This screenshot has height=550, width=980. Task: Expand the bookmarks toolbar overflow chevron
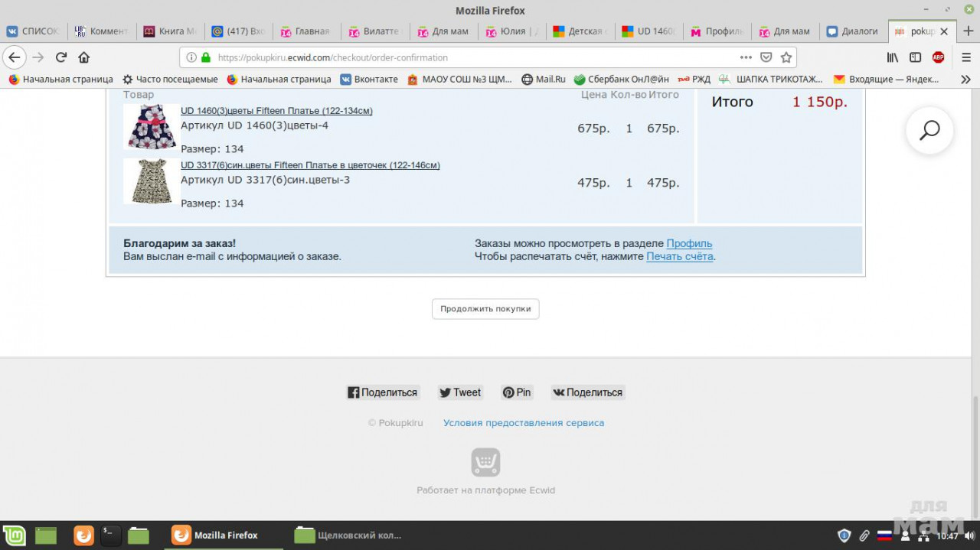[965, 79]
